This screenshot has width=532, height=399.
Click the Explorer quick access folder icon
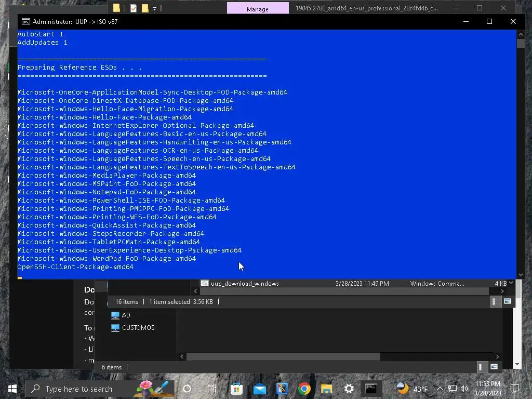tap(116, 8)
